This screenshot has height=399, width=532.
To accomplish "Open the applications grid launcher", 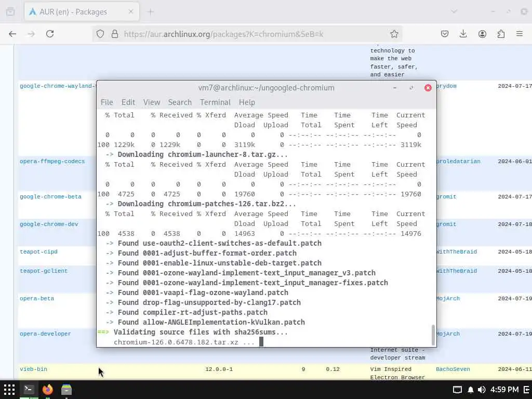I will pos(9,390).
